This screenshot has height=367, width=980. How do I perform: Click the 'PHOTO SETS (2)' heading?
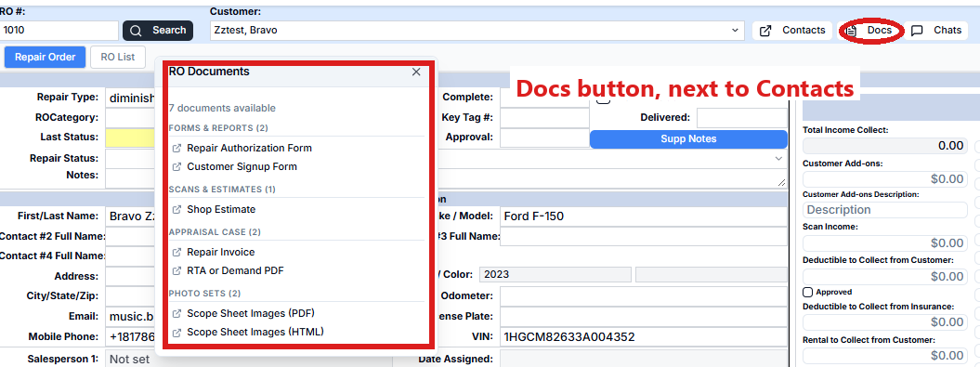coord(204,294)
